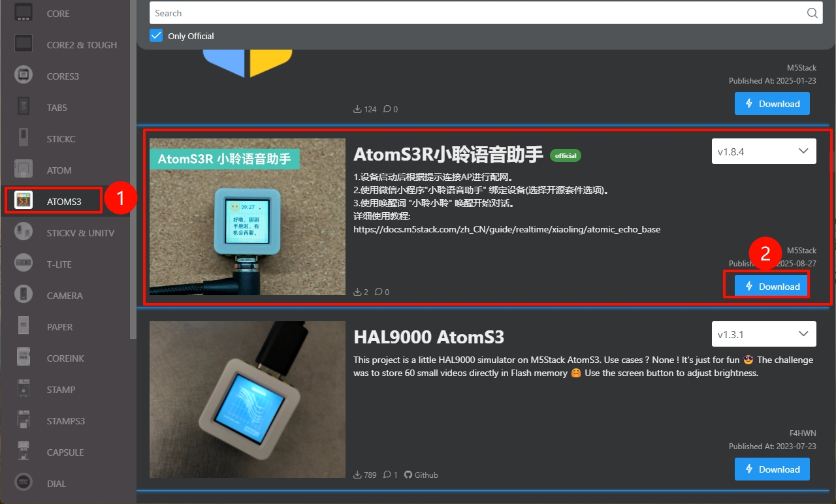Select the CORES3 device icon

[x=24, y=76]
